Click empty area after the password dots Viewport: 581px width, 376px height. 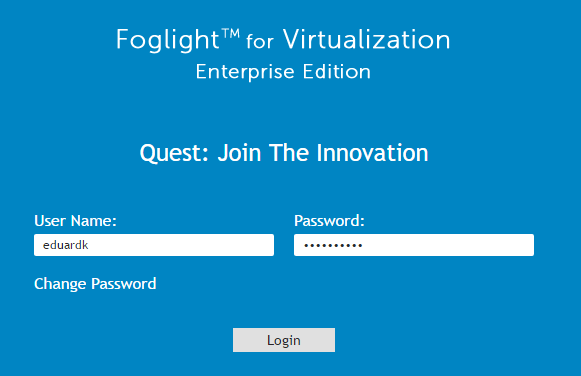[x=448, y=245]
